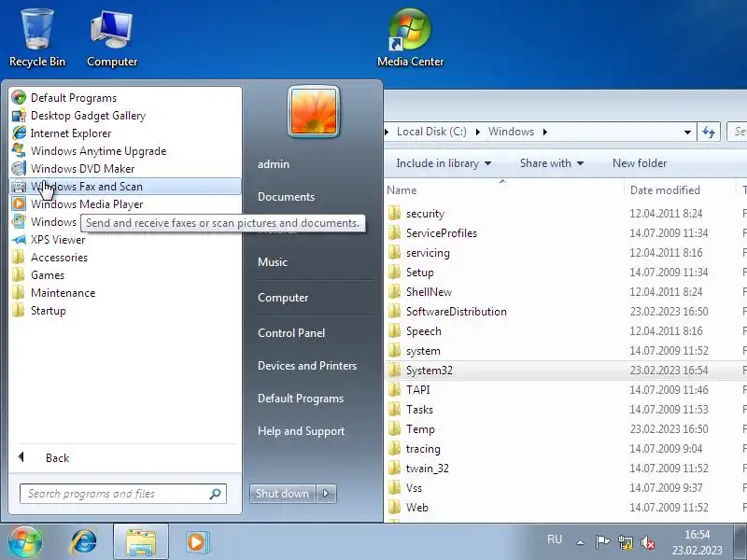Open Music from the Start menu
This screenshot has width=747, height=560.
pyautogui.click(x=273, y=262)
